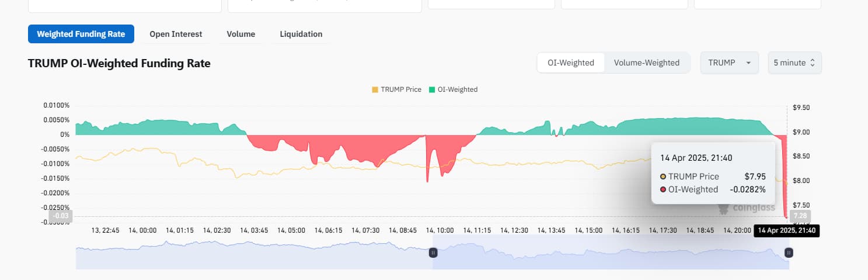This screenshot has width=868, height=280.
Task: Click the 0.0100% funding rate axis label
Action: pos(57,105)
